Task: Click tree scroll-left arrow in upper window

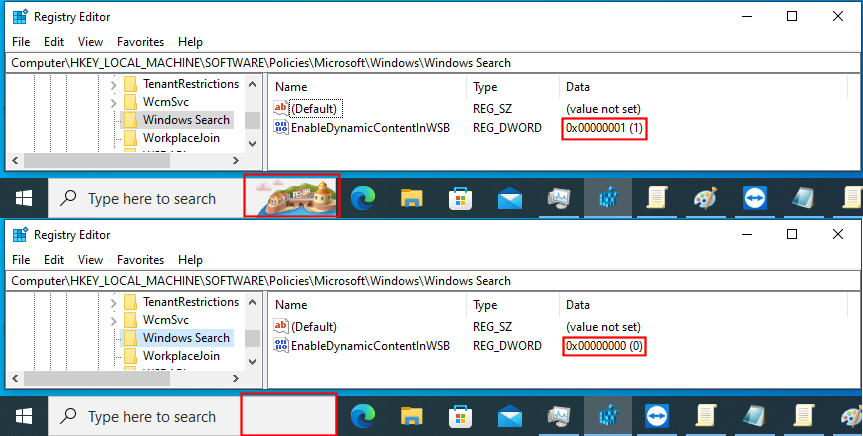Action: 15,161
